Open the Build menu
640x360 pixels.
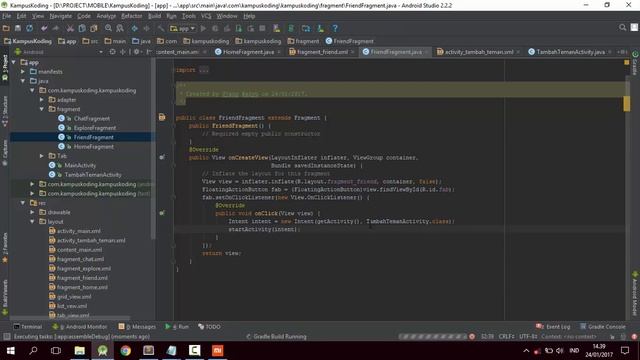click(x=154, y=16)
